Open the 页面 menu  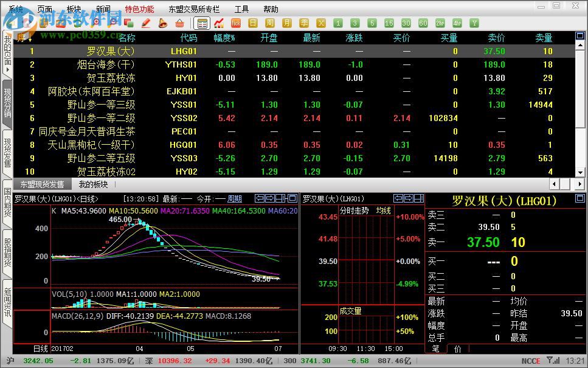(x=44, y=9)
